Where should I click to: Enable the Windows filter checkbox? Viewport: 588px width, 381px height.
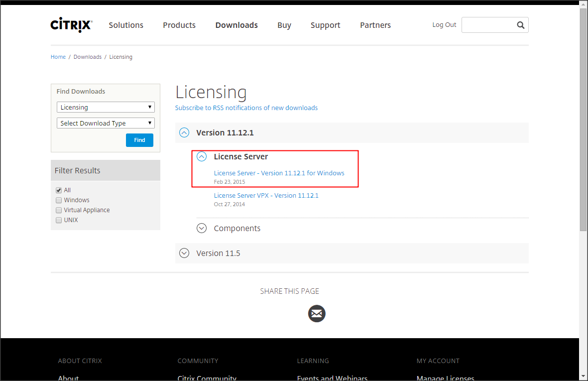point(59,200)
